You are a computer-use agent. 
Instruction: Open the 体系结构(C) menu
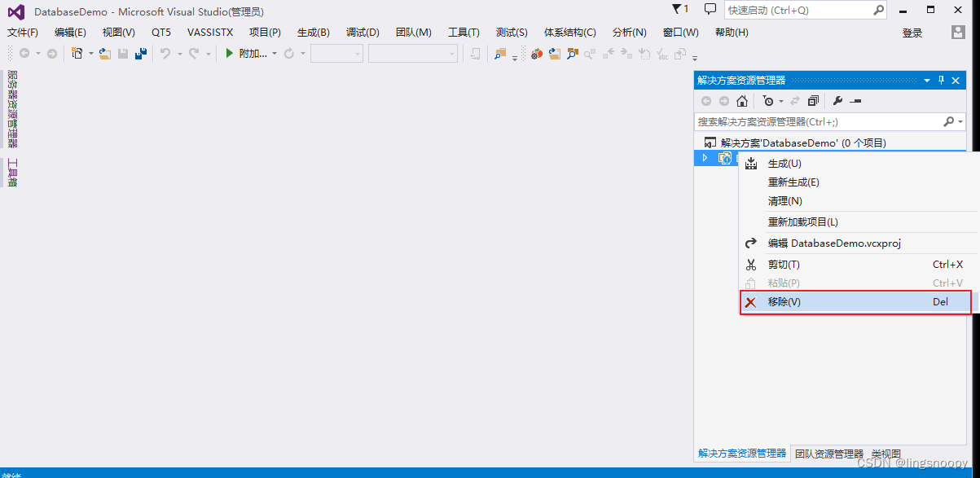pos(569,33)
